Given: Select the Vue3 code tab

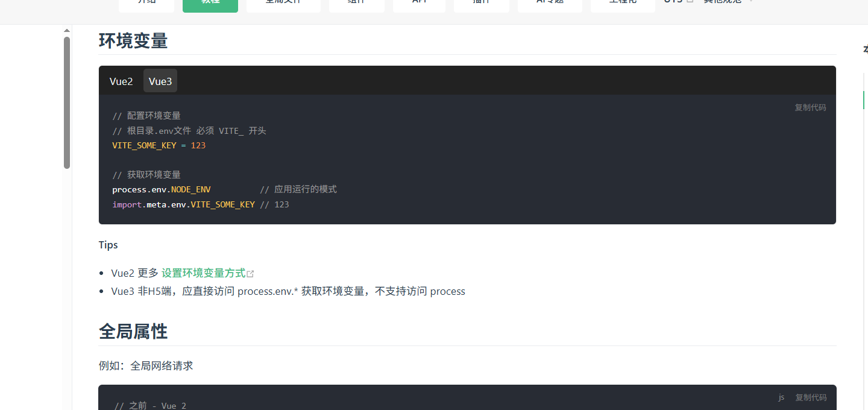Looking at the screenshot, I should click(x=160, y=81).
